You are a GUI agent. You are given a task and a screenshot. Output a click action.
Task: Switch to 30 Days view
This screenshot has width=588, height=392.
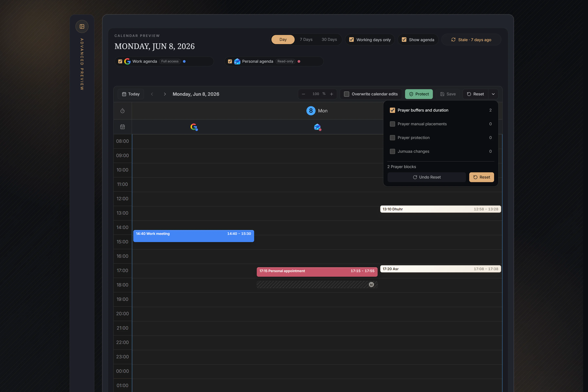point(329,40)
